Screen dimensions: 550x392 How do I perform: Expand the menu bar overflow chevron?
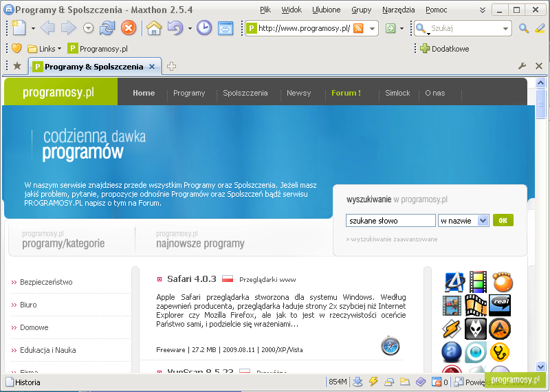[x=483, y=10]
